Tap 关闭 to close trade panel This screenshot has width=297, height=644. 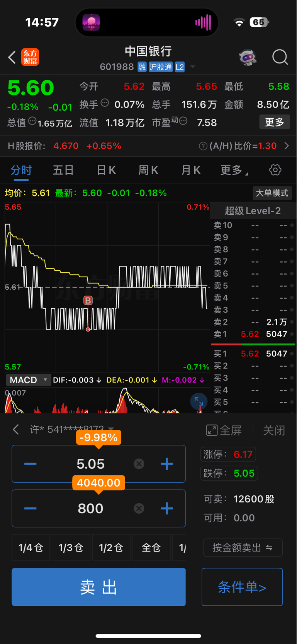click(x=274, y=430)
